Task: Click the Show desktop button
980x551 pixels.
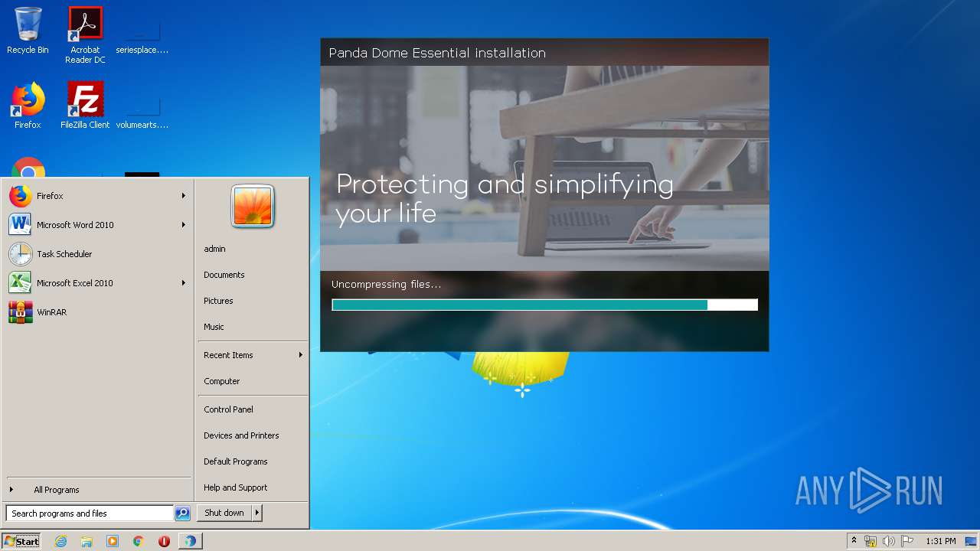Action: [x=972, y=541]
